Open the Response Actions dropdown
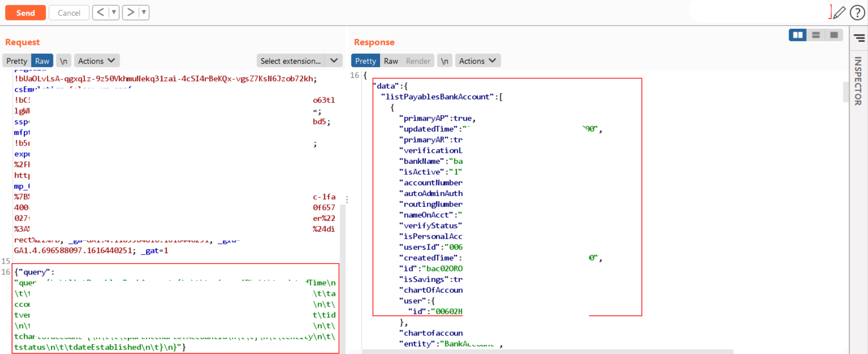868x354 pixels. coord(478,61)
